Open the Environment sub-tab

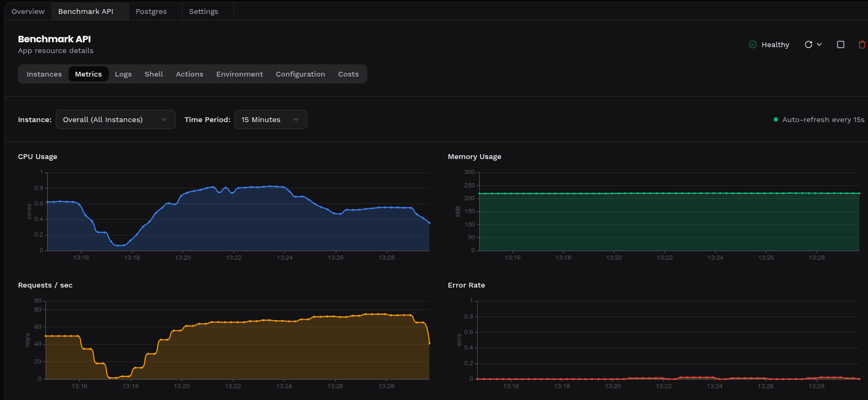pos(239,74)
